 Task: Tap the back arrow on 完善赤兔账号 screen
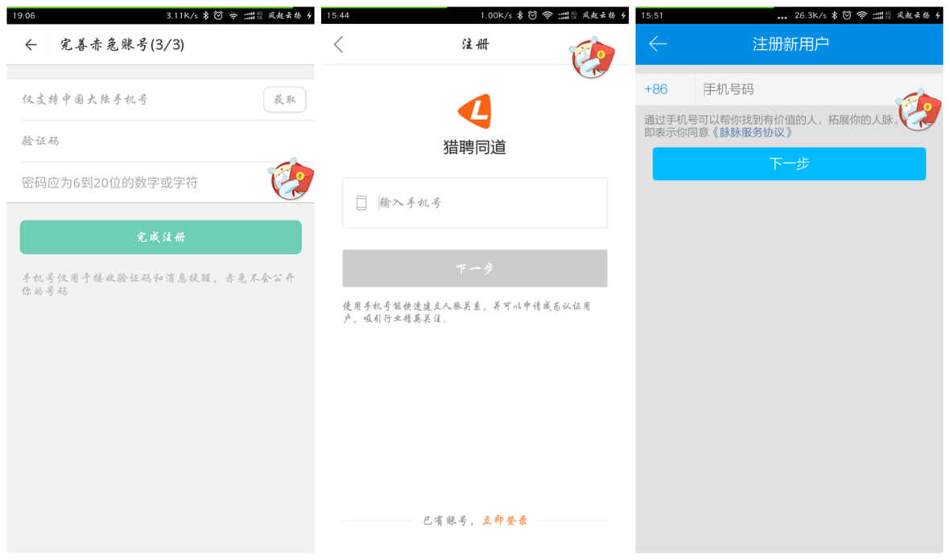pos(31,45)
